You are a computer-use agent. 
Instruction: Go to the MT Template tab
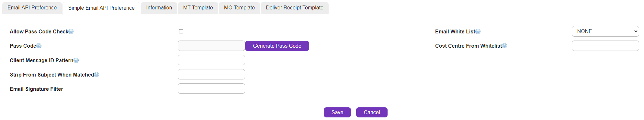click(198, 8)
